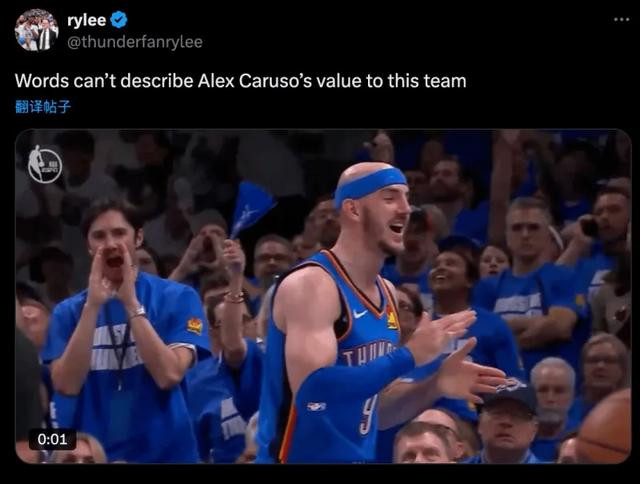Image resolution: width=640 pixels, height=484 pixels.
Task: Click the NBA logo watermark in video
Action: click(x=44, y=164)
